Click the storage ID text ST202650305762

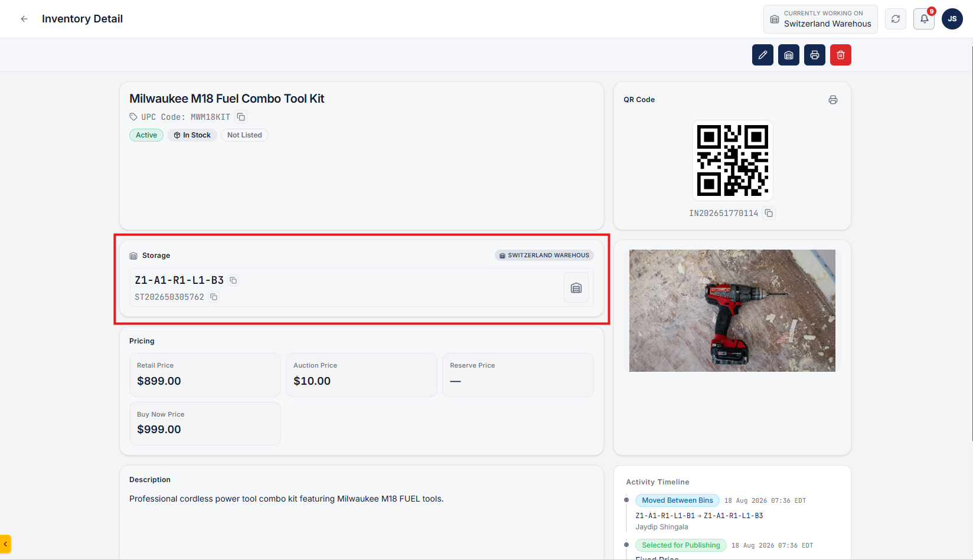pos(169,297)
